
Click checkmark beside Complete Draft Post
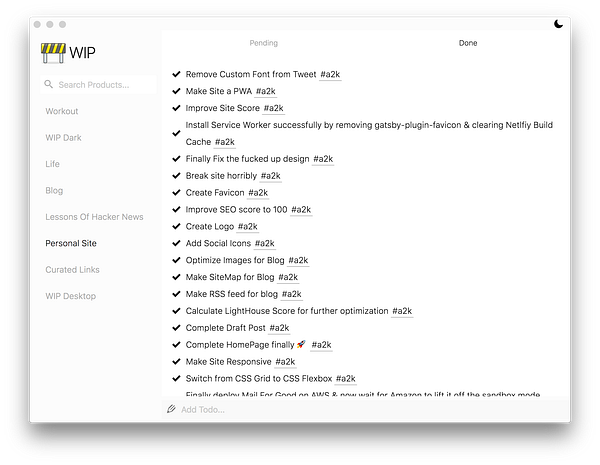point(176,328)
